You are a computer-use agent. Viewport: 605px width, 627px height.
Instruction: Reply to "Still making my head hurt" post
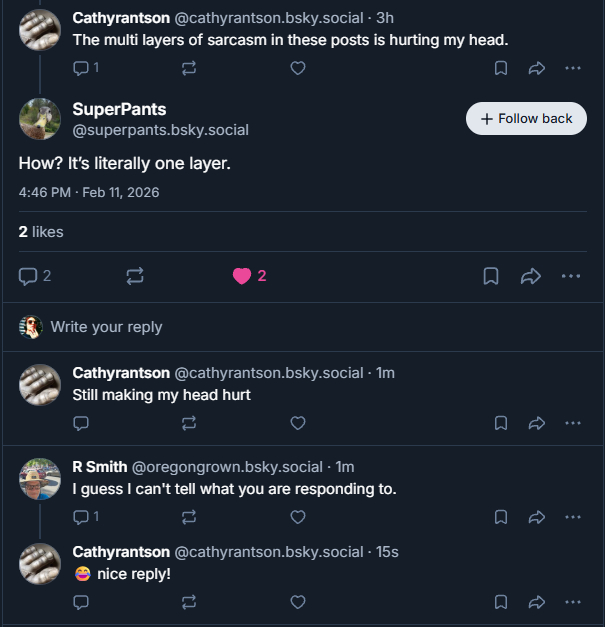pyautogui.click(x=81, y=423)
